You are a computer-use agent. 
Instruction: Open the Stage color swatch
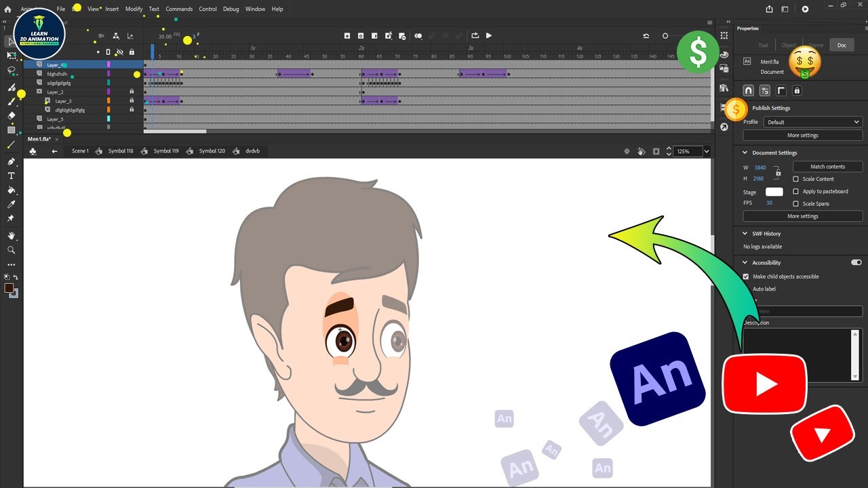pyautogui.click(x=774, y=192)
